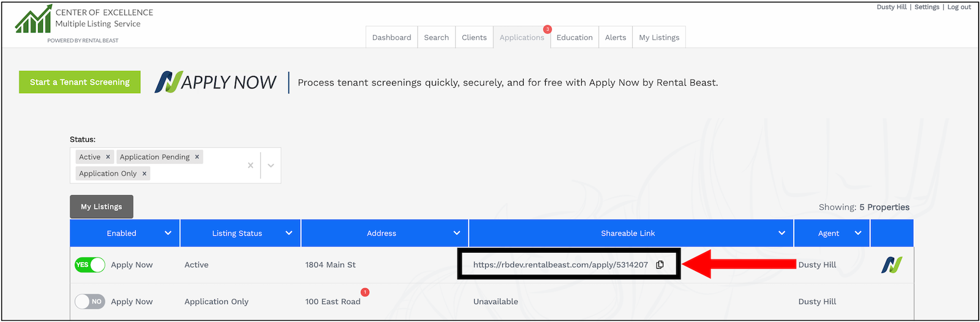Expand the Status filter dropdown

[x=271, y=165]
